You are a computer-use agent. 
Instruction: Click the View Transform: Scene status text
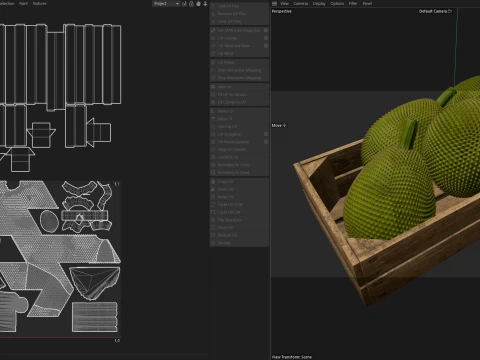pyautogui.click(x=292, y=357)
